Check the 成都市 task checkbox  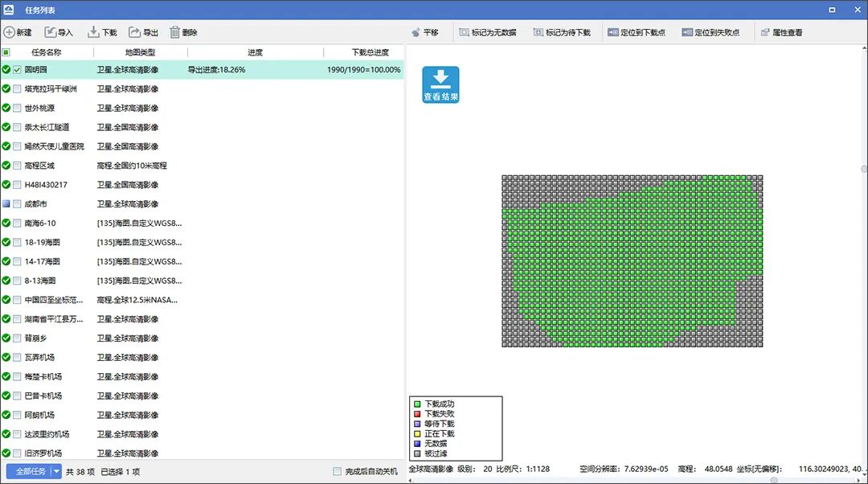click(17, 203)
